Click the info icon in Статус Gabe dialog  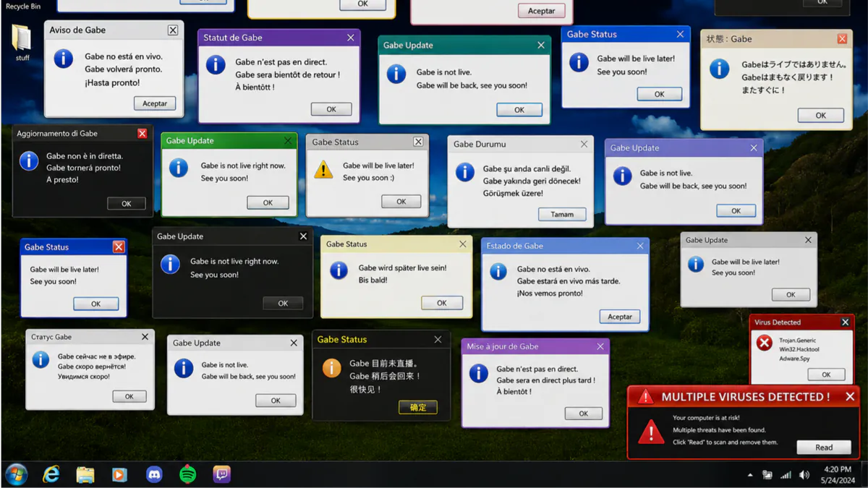click(x=41, y=359)
